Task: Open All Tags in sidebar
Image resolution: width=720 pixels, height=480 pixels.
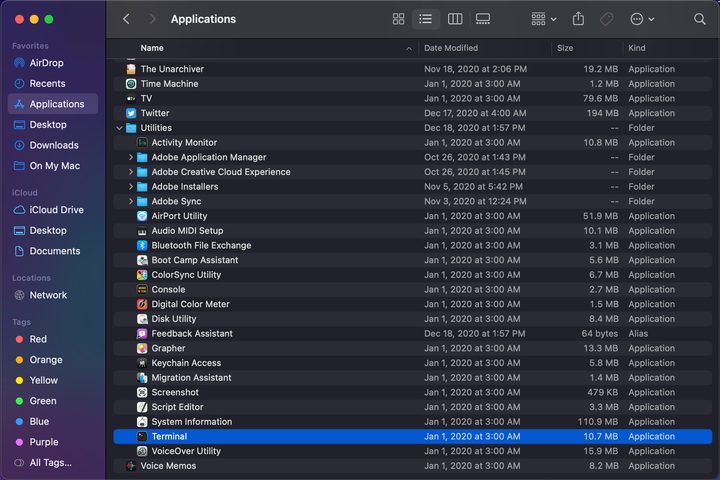Action: click(x=53, y=463)
